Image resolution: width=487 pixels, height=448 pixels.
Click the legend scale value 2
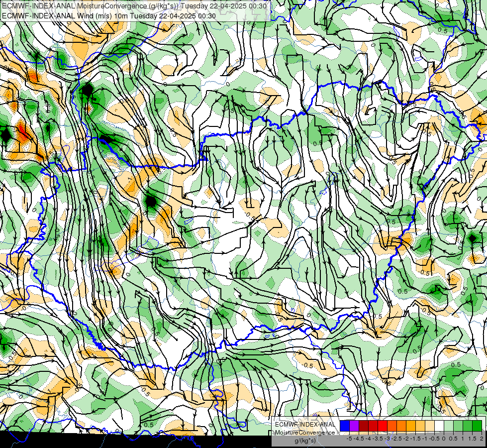point(482,439)
